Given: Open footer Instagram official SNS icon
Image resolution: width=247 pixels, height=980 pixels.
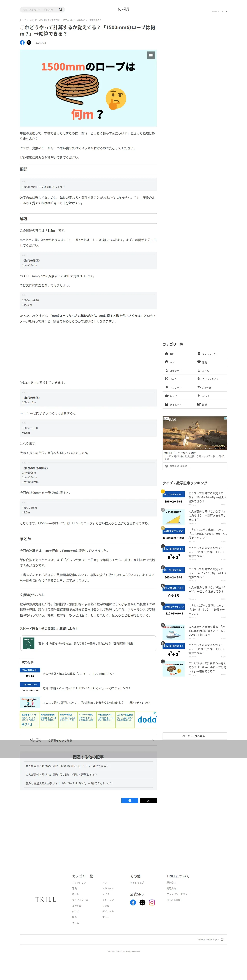Looking at the screenshot, I should click(152, 902).
